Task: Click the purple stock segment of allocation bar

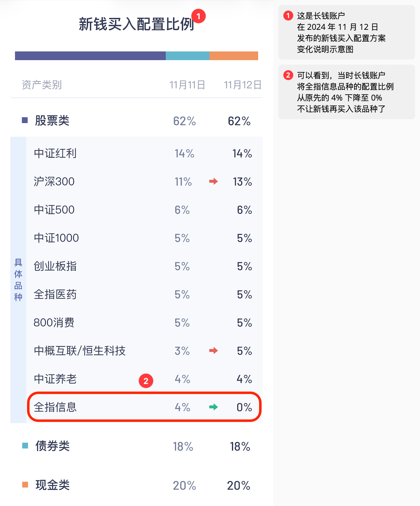Action: tap(90, 56)
